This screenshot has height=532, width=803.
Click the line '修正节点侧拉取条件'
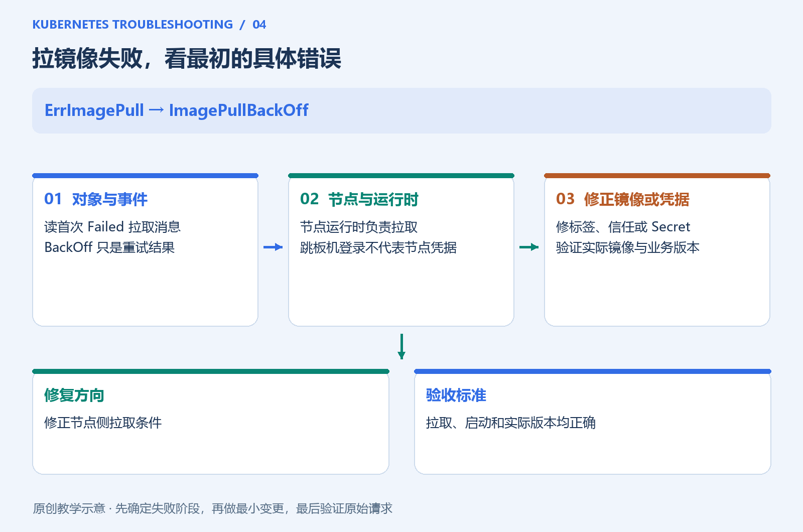coord(103,423)
